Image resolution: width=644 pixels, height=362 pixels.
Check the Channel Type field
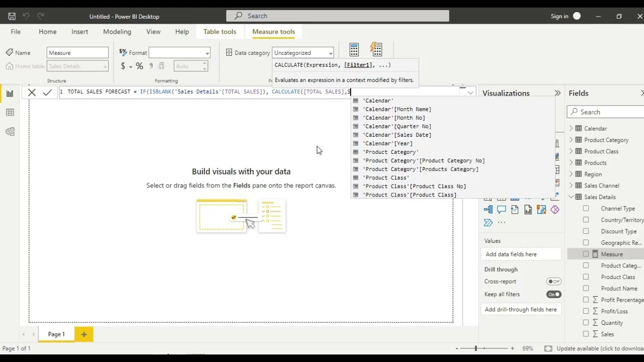(586, 208)
